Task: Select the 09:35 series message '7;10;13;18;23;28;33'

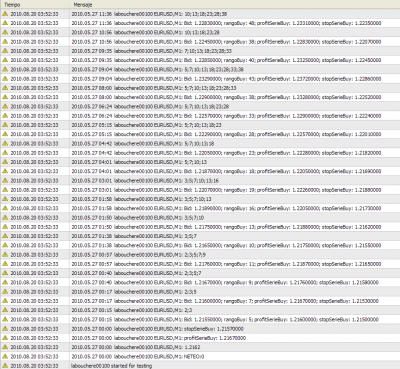Action: click(152, 51)
